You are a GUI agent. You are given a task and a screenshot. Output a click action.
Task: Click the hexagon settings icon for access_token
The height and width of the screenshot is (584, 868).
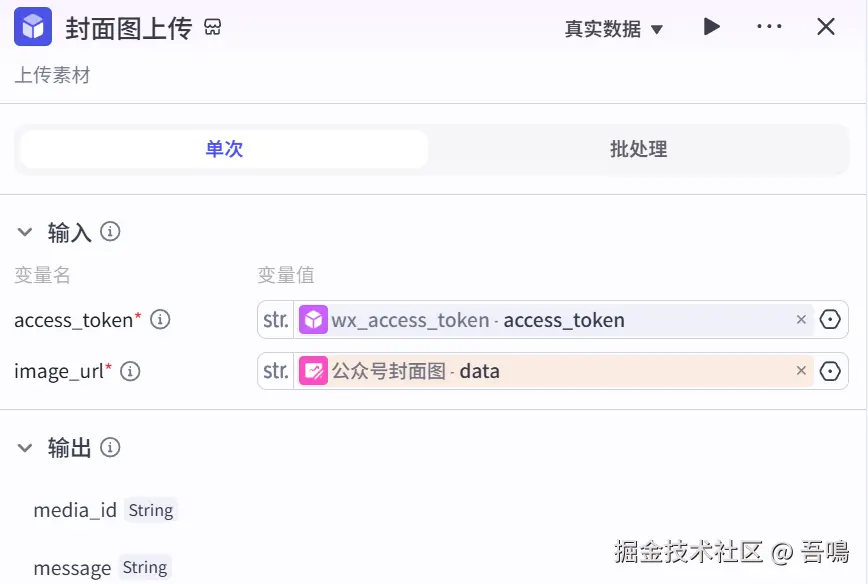(830, 320)
